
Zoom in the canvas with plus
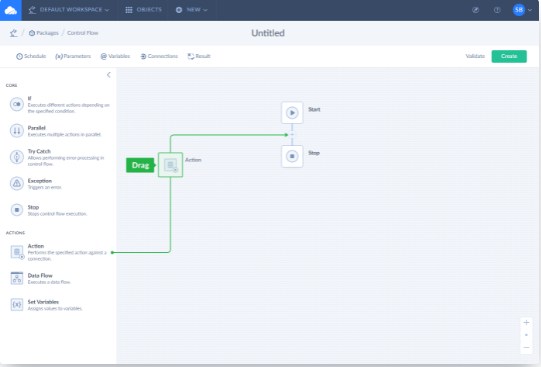click(x=526, y=323)
